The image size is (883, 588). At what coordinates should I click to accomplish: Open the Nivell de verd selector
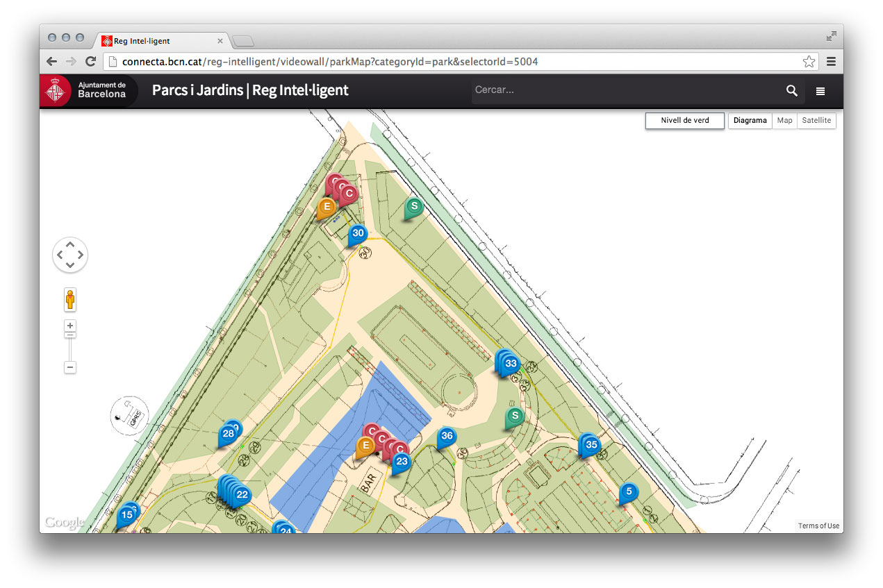(684, 121)
